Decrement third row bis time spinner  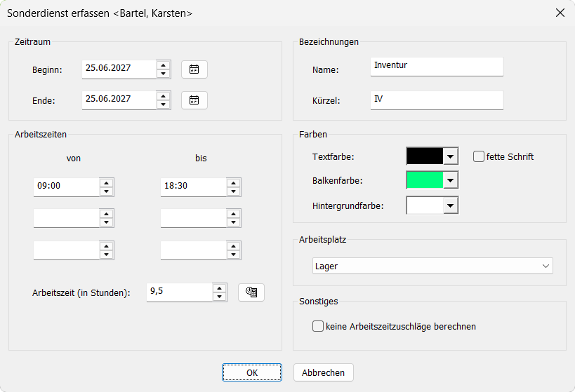coord(233,255)
